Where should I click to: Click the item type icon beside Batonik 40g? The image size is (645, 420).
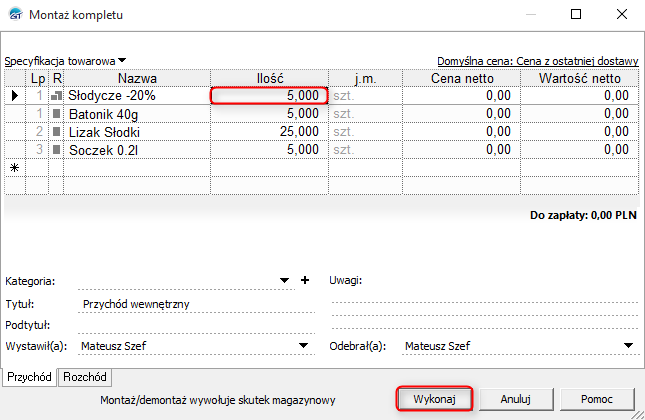[57, 114]
